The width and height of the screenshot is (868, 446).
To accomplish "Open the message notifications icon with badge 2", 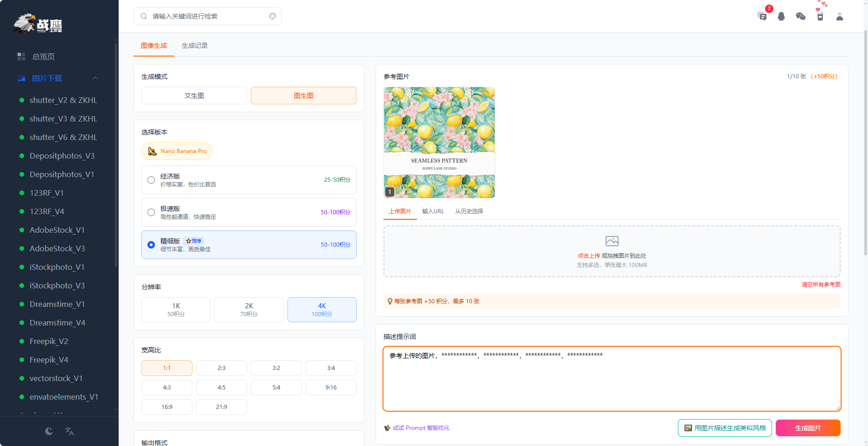I will tap(762, 17).
